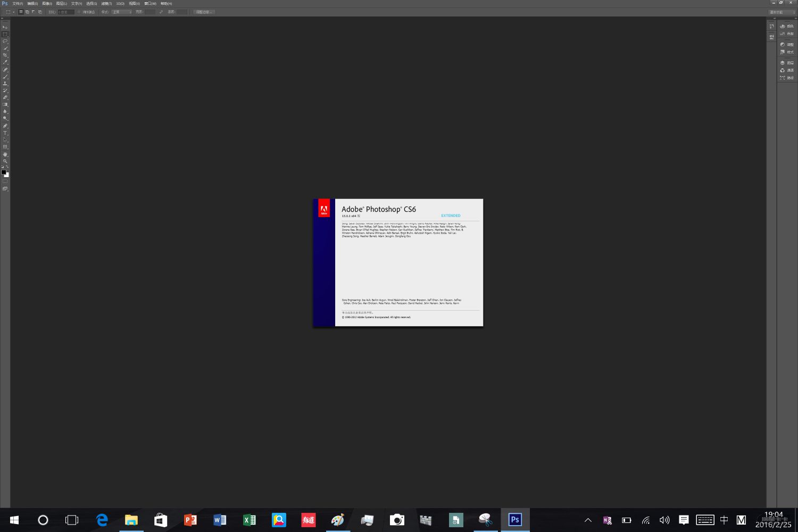
Task: Open the marquee style dropdown
Action: click(121, 12)
